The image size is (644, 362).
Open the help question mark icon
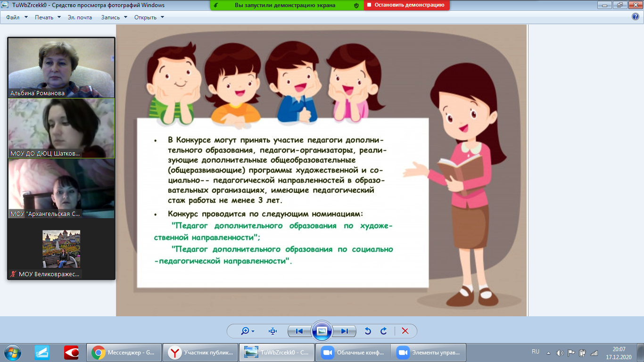[x=635, y=17]
